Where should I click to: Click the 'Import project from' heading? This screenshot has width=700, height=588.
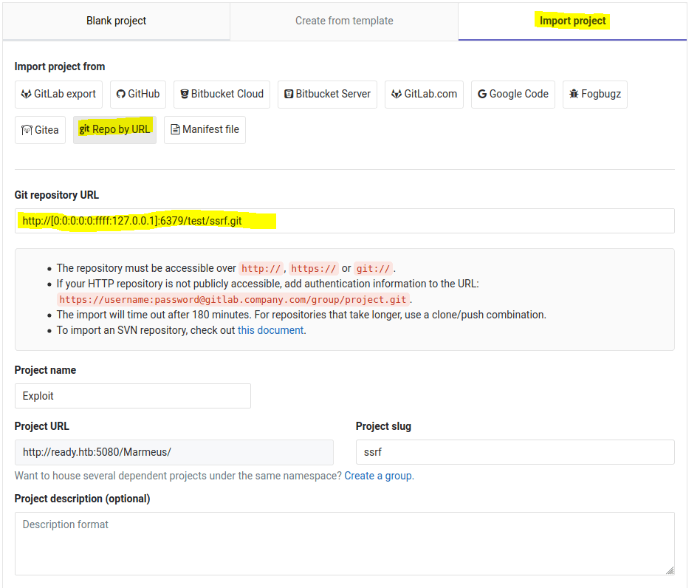[x=60, y=66]
